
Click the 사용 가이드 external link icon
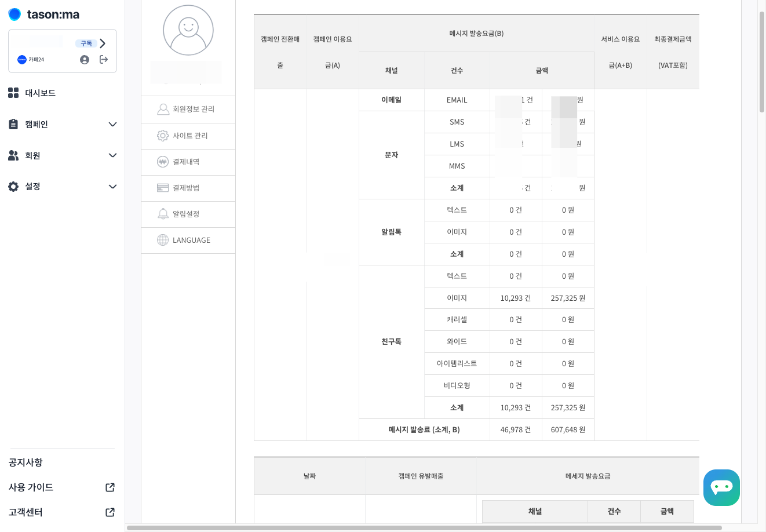pyautogui.click(x=110, y=487)
